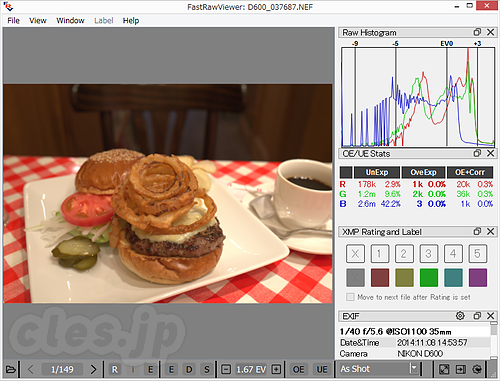Open the Window menu

70,21
